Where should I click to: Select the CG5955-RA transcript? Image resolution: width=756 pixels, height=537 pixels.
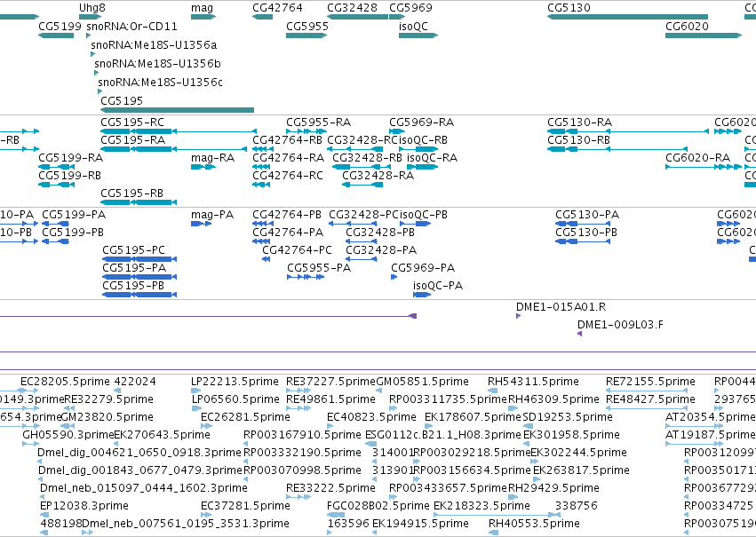pyautogui.click(x=305, y=131)
